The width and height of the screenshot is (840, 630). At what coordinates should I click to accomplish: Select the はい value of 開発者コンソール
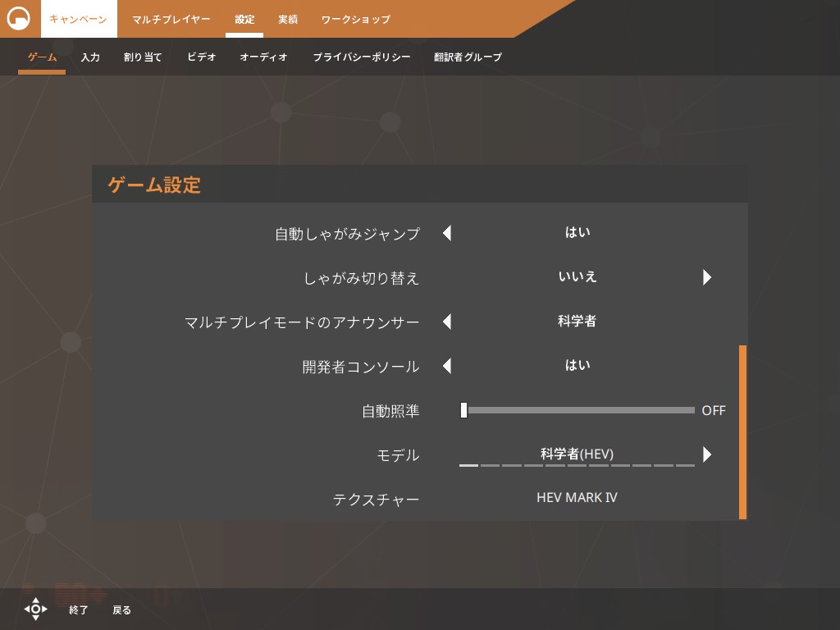pos(577,365)
